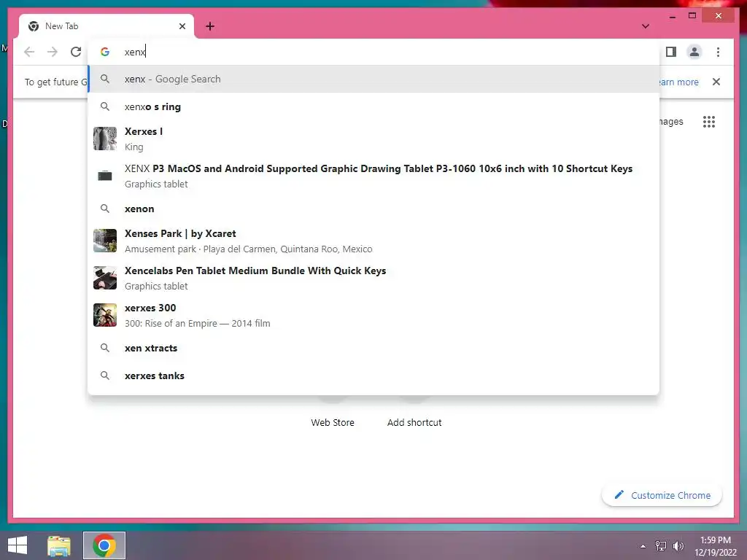The image size is (747, 560).
Task: Select the 'xerxes 300' film suggestion
Action: [373, 315]
